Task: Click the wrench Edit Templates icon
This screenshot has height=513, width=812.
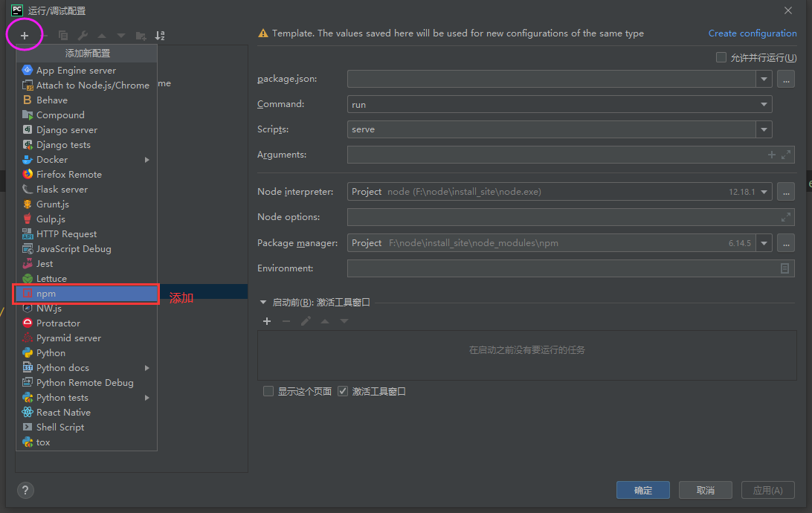Action: [83, 35]
